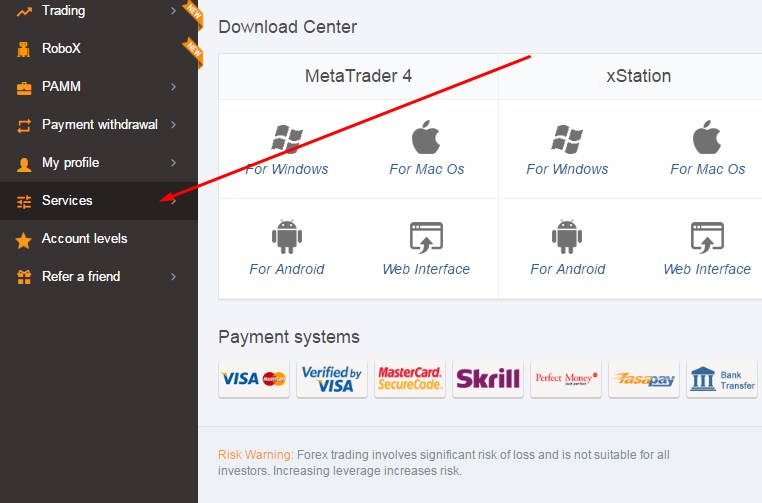Screen dimensions: 762x503
Task: Click the Services sliders icon
Action: [x=24, y=202]
